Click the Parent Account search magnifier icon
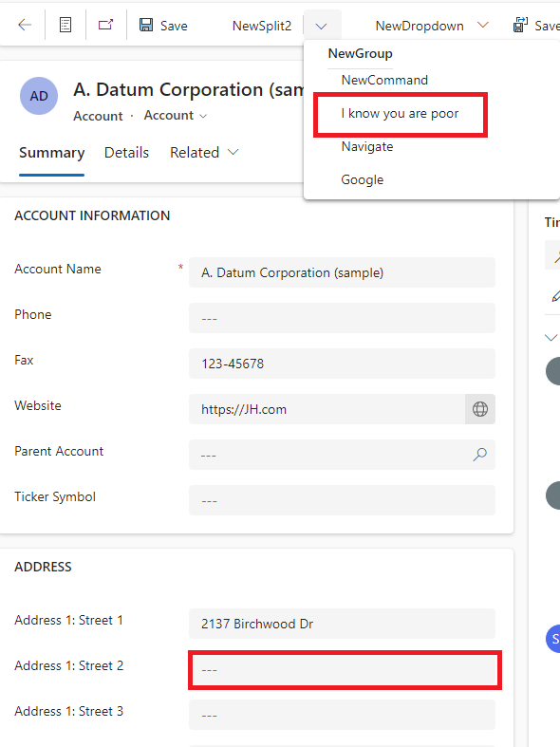 479,455
